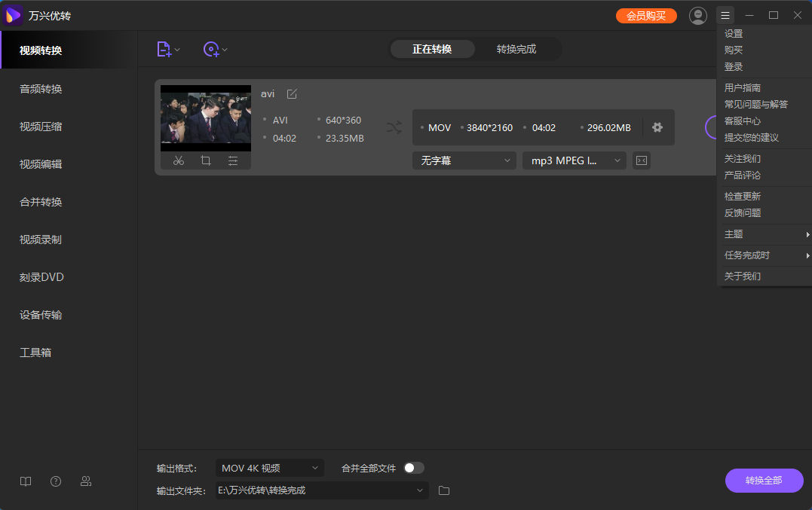Open output settings gear icon

pyautogui.click(x=657, y=127)
